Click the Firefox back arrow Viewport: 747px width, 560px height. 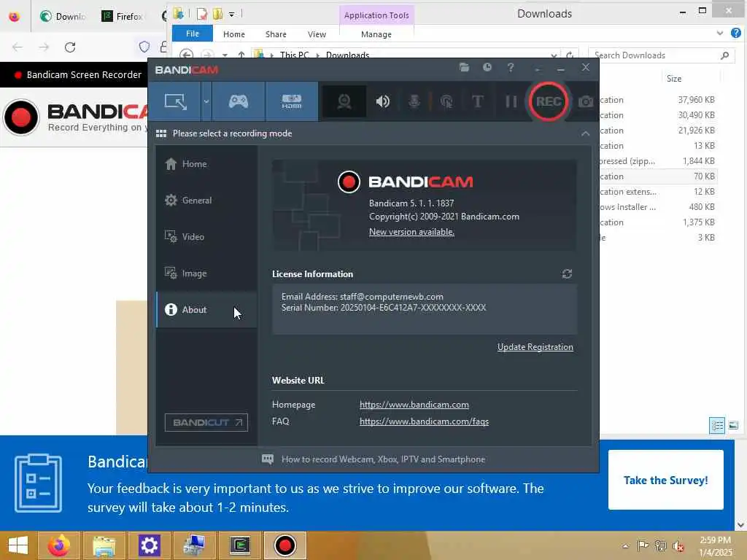point(18,47)
